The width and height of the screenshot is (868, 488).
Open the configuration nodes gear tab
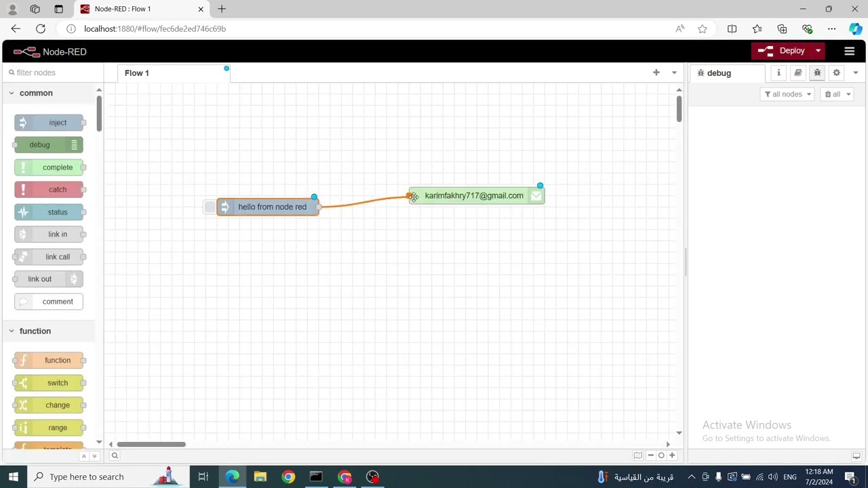click(836, 73)
